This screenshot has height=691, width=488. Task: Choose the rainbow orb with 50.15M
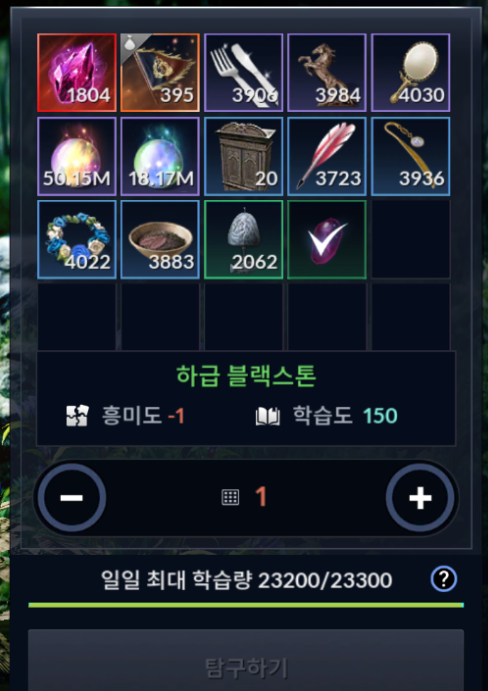[77, 156]
